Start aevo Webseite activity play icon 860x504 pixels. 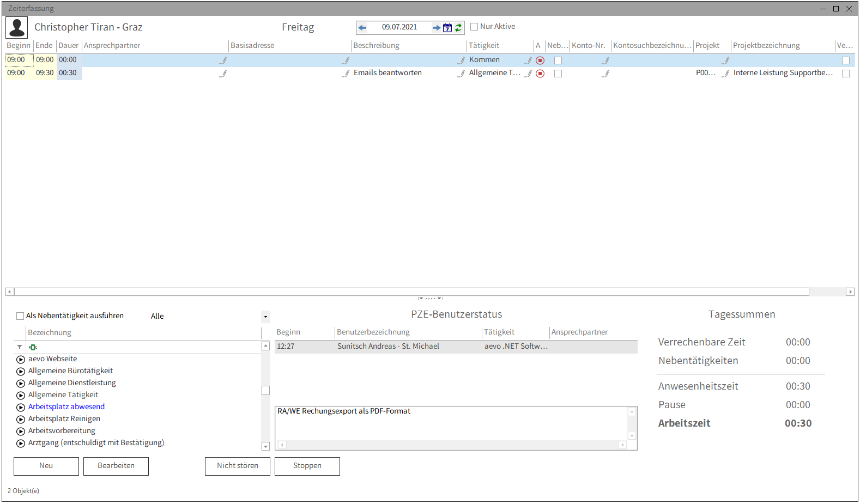pyautogui.click(x=21, y=360)
